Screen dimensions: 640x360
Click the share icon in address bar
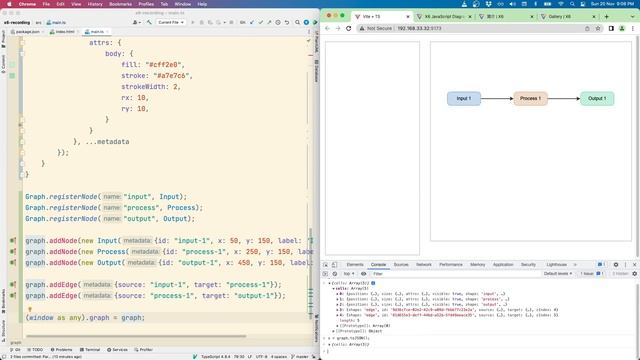coord(587,29)
